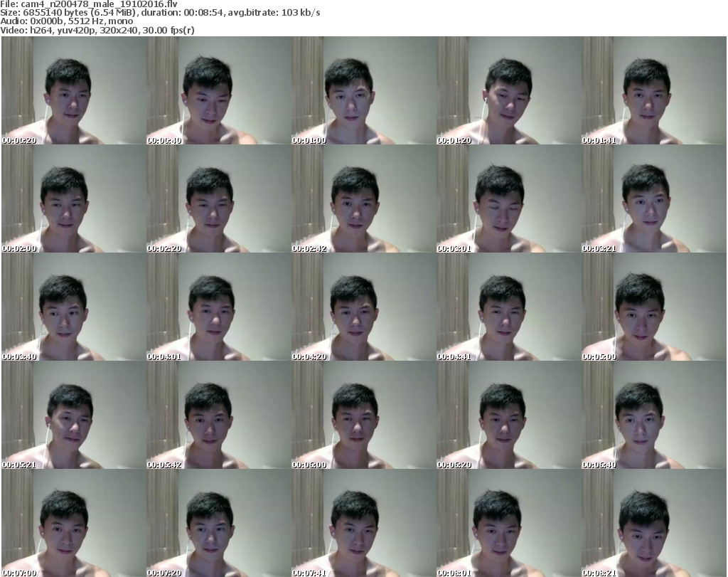Click the thumbnail frame stamped 00:04:41
Image resolution: width=728 pixels, height=577 pixels.
pos(508,307)
